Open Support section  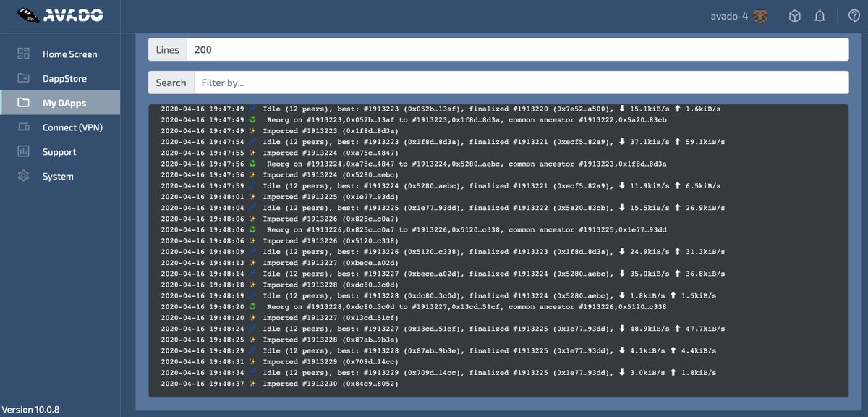[60, 152]
